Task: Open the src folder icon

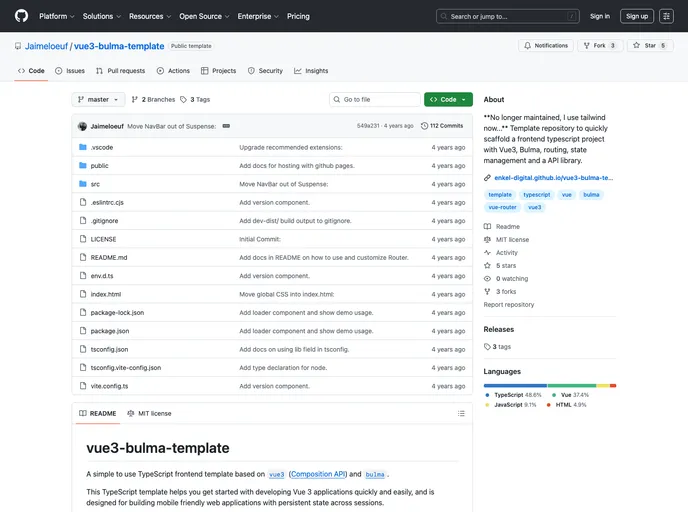Action: (82, 184)
